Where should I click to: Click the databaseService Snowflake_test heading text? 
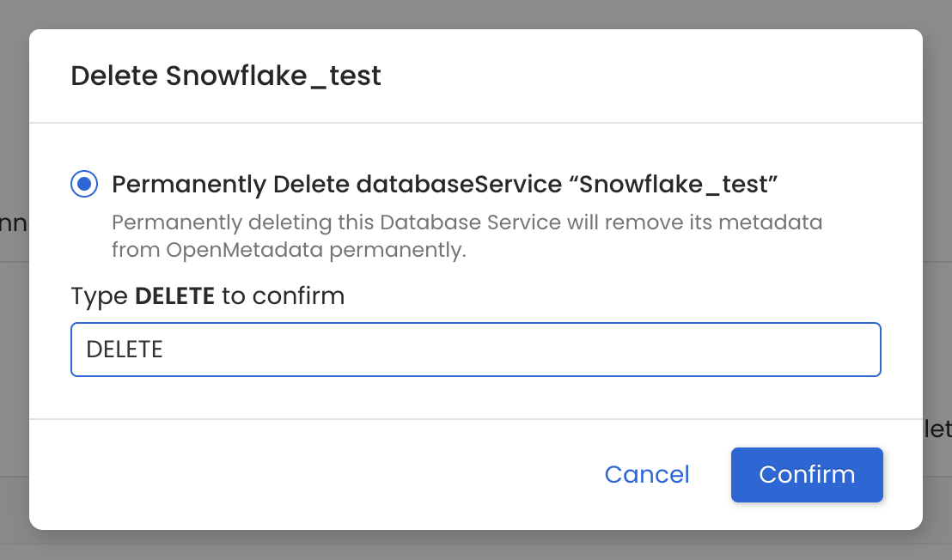pos(443,183)
